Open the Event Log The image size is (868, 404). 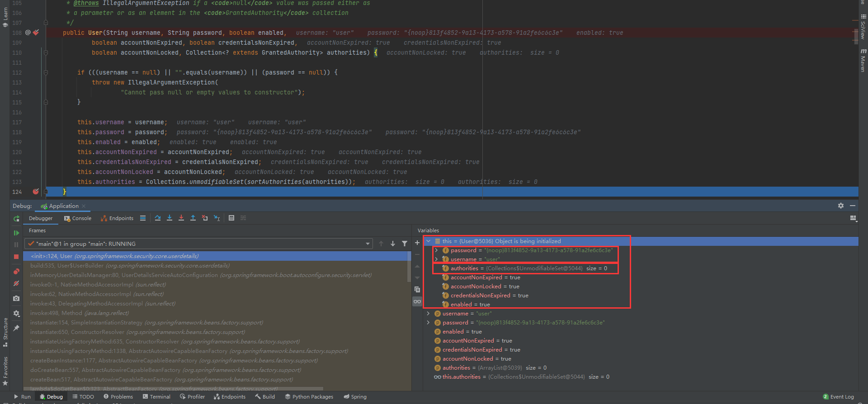pyautogui.click(x=839, y=397)
